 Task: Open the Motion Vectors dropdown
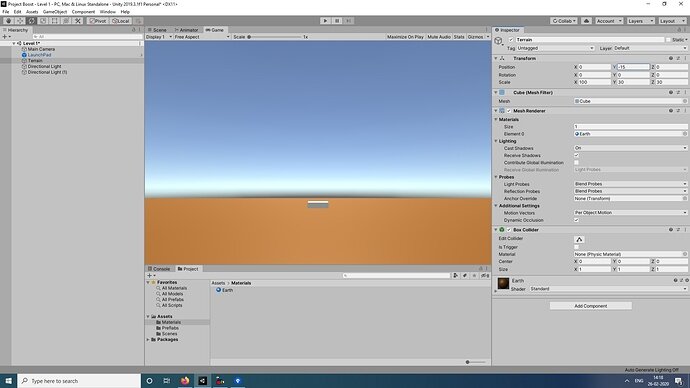click(x=630, y=213)
